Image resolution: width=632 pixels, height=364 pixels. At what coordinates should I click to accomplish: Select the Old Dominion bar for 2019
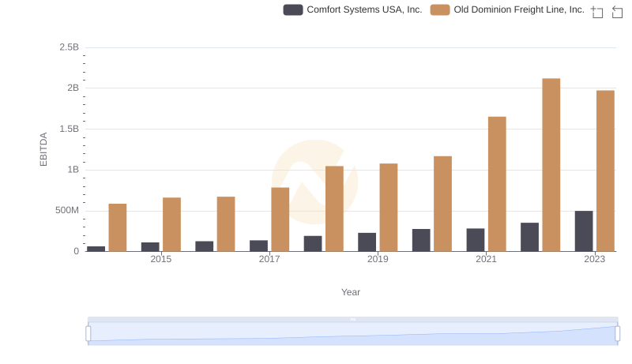[x=389, y=208]
